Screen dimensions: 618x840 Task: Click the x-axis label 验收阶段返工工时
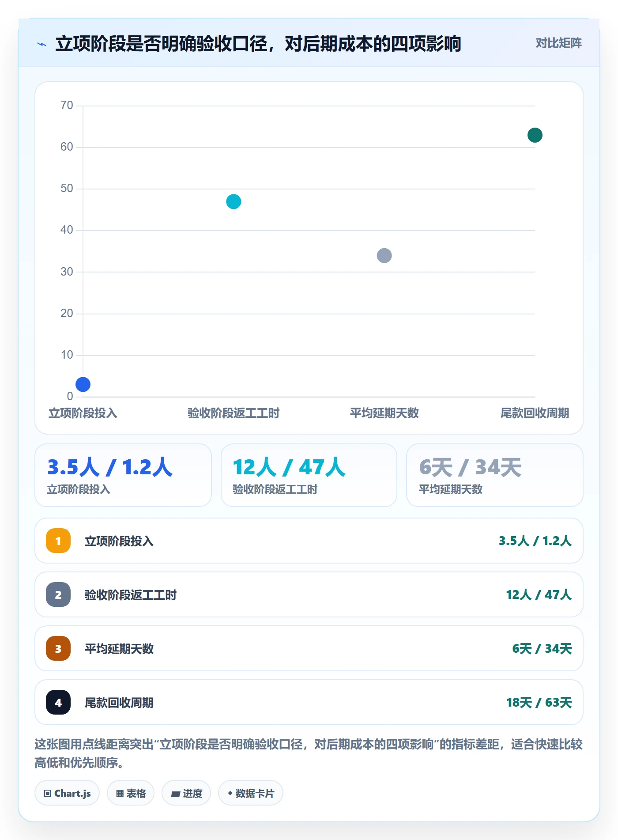234,413
